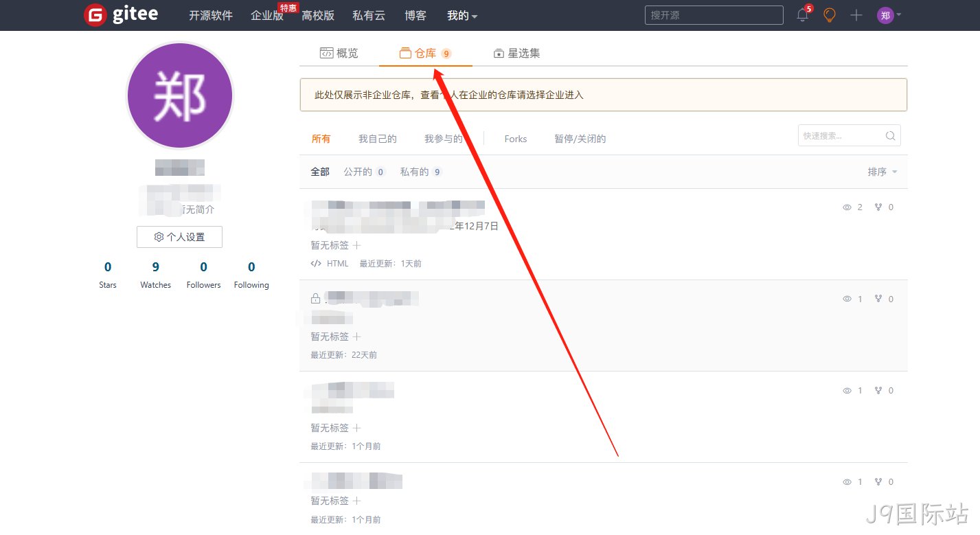The image size is (980, 535).
Task: Switch to the 仓库 tab
Action: point(425,53)
